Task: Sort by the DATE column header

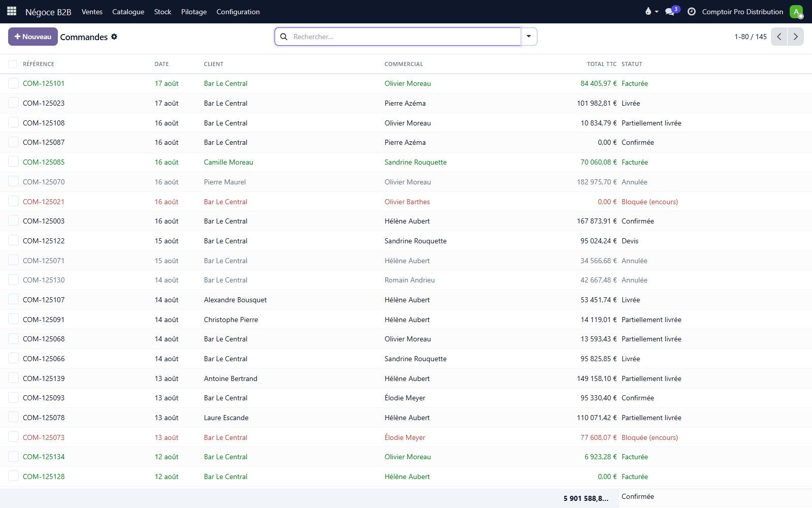Action: (161, 64)
